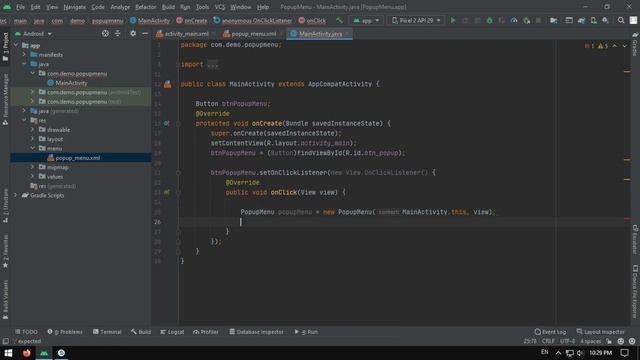Click Firefox icon in Windows taskbar
This screenshot has height=360, width=640.
coord(27,353)
